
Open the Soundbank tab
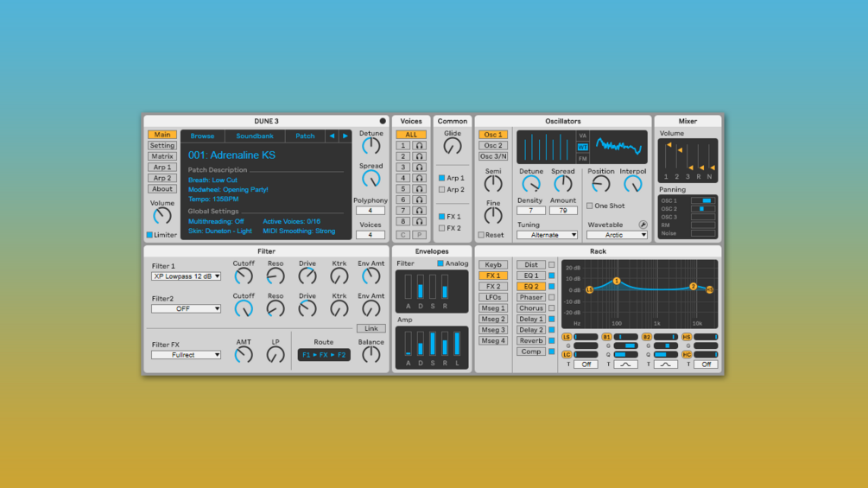coord(255,136)
